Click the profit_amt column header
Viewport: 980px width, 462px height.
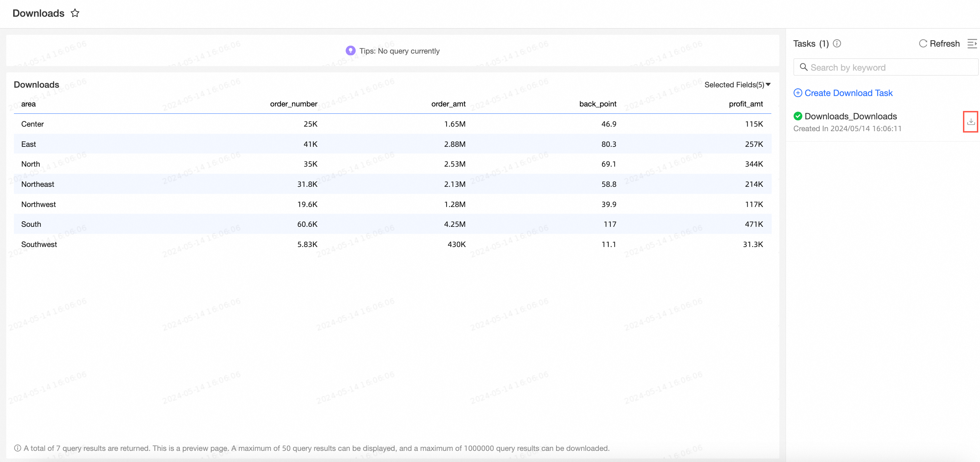point(745,104)
